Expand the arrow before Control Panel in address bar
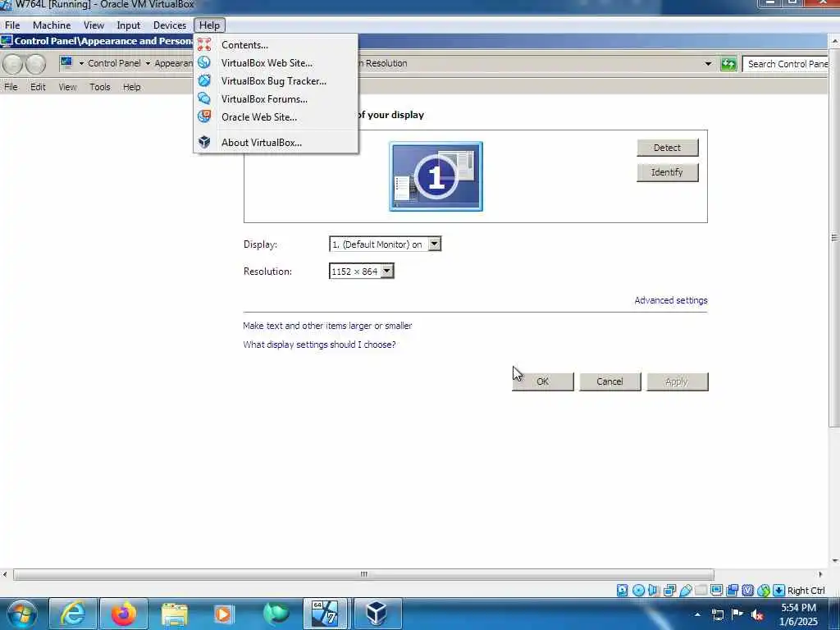 (x=81, y=63)
